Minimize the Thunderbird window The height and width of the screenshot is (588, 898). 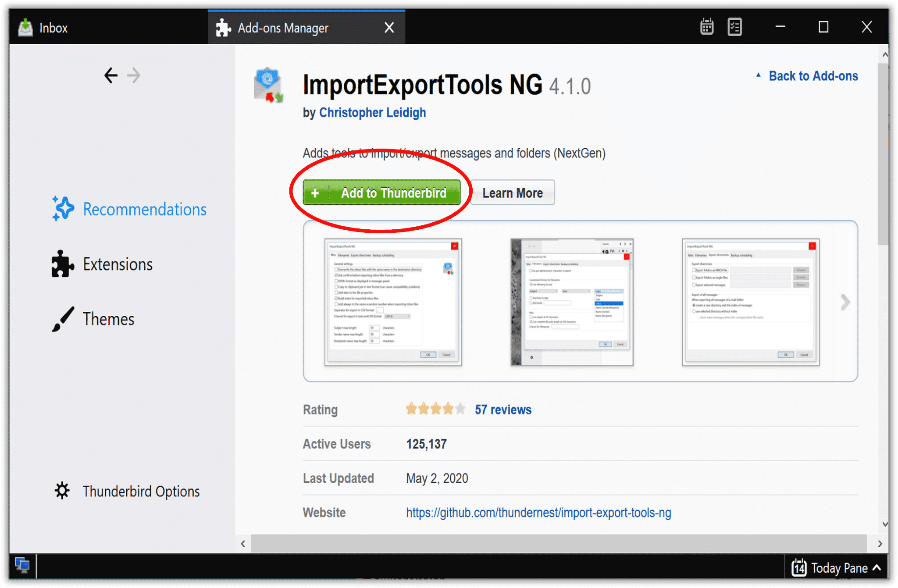coord(780,27)
